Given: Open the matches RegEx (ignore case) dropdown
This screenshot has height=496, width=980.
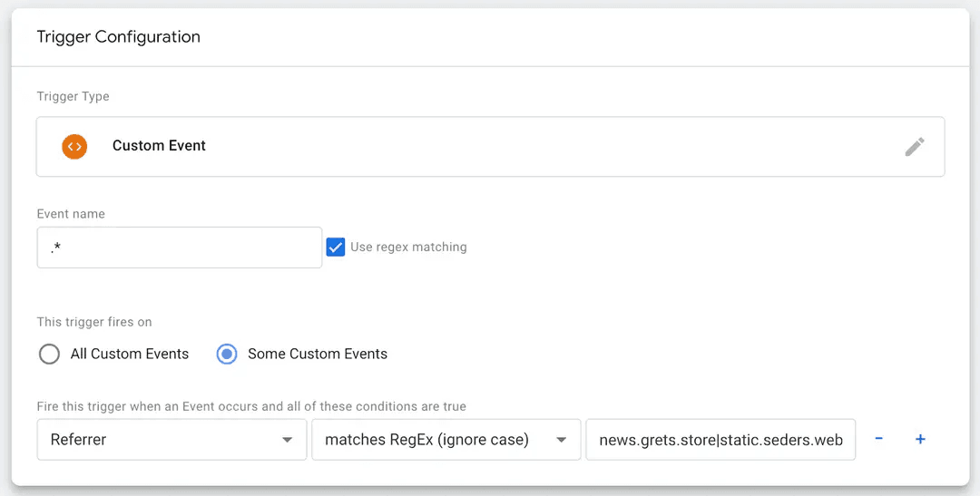Looking at the screenshot, I should (x=446, y=440).
